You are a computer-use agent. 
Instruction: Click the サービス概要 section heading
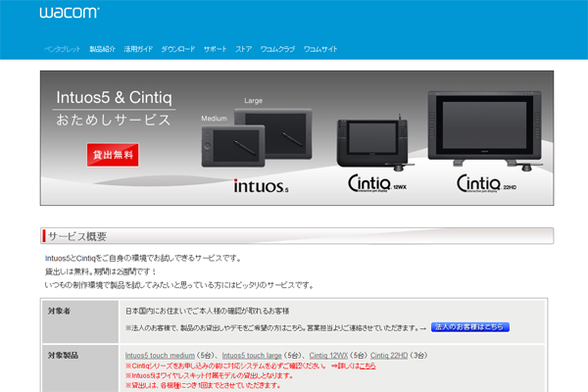(77, 236)
